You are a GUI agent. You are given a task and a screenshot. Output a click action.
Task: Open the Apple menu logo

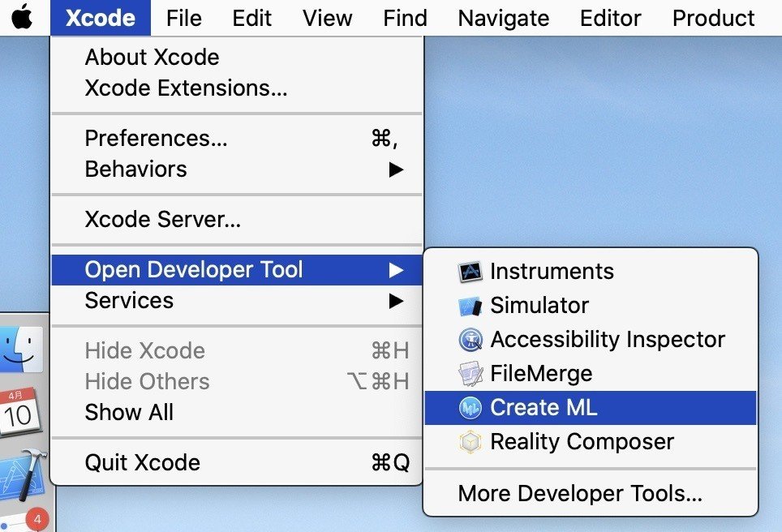[23, 18]
